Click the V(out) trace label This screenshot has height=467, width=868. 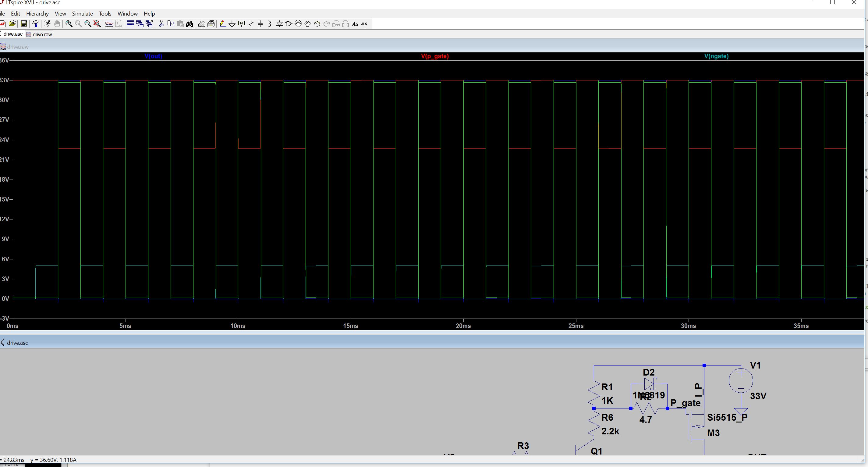coord(153,56)
